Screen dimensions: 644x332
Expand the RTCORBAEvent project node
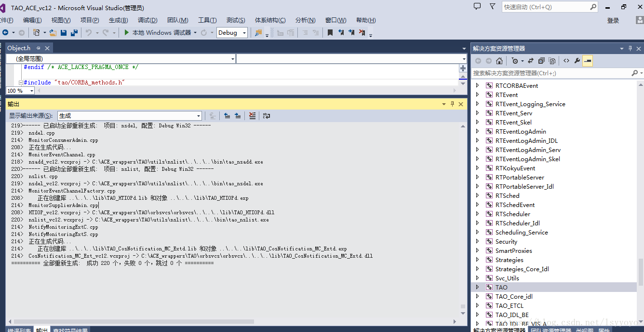pos(478,85)
